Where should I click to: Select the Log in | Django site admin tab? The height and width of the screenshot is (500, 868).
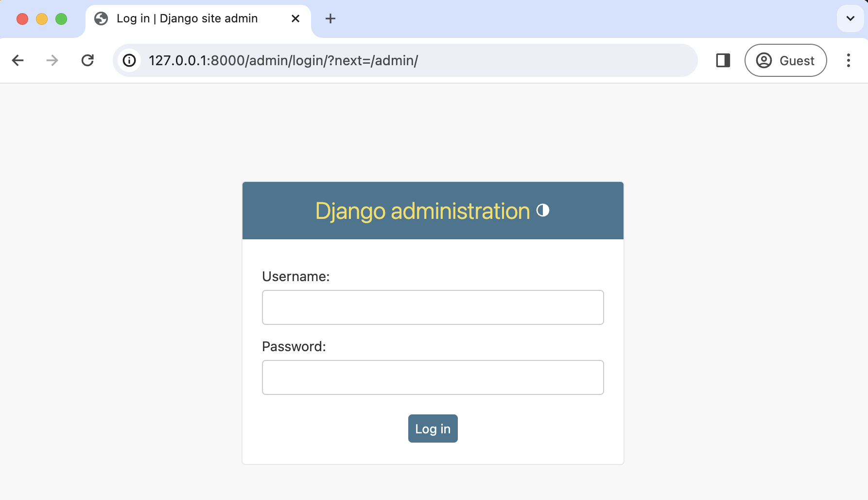pyautogui.click(x=198, y=18)
